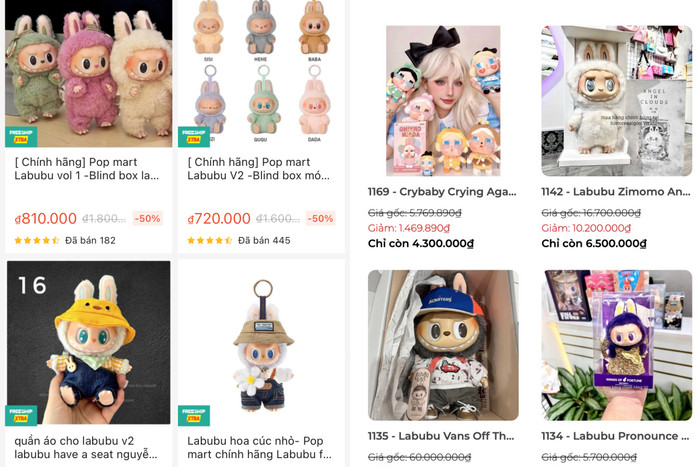View white Labubu Zimomo Angel in Clouds photo
700x467 pixels.
tap(617, 101)
